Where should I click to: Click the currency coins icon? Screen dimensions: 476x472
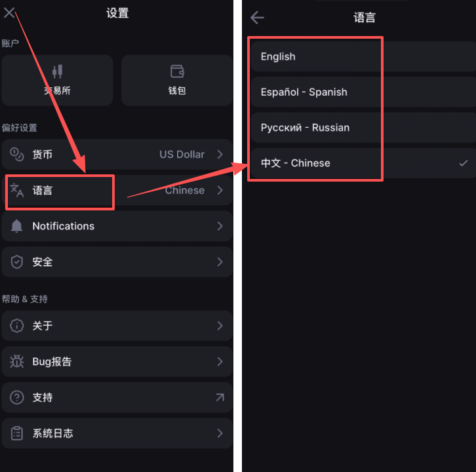pyautogui.click(x=16, y=154)
